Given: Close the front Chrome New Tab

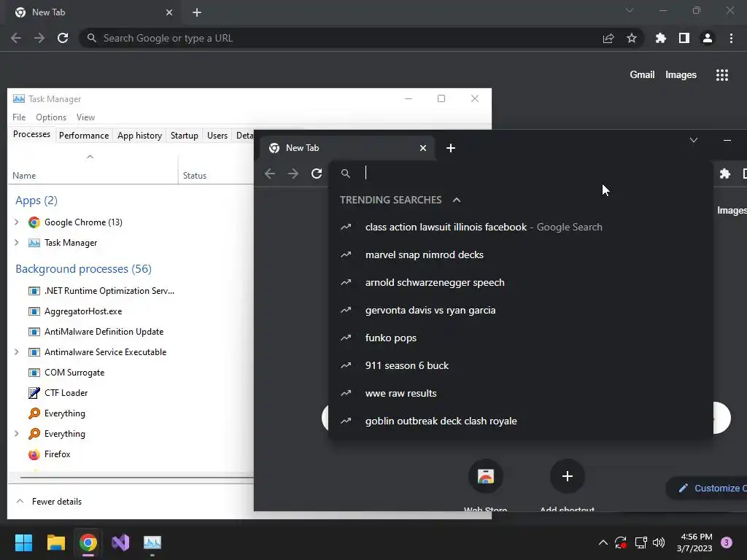Looking at the screenshot, I should tap(422, 148).
